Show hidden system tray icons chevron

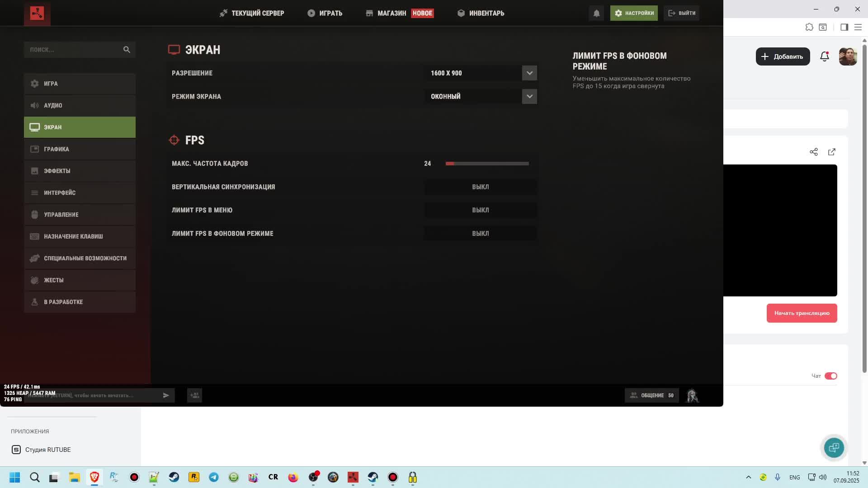[748, 477]
